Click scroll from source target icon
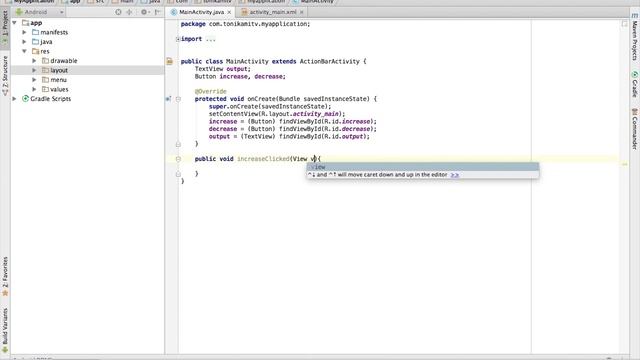640x360 pixels. point(118,12)
